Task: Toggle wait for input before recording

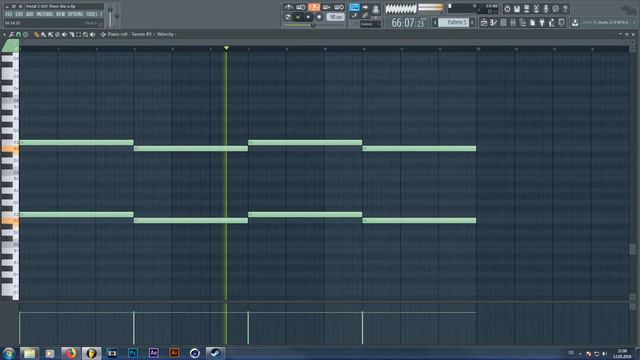Action: (x=301, y=7)
